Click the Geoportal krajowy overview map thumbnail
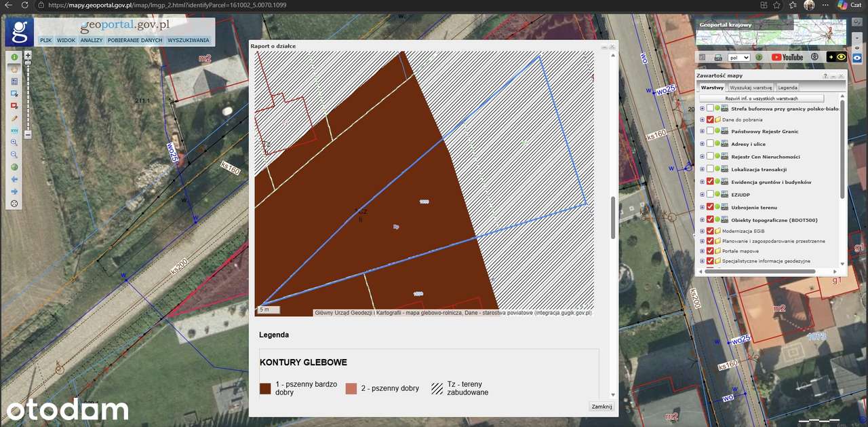 (771, 32)
